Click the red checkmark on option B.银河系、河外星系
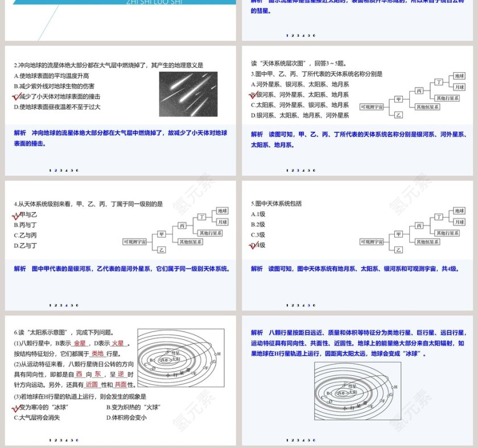Viewport: 478px width, 448px height. [254, 94]
